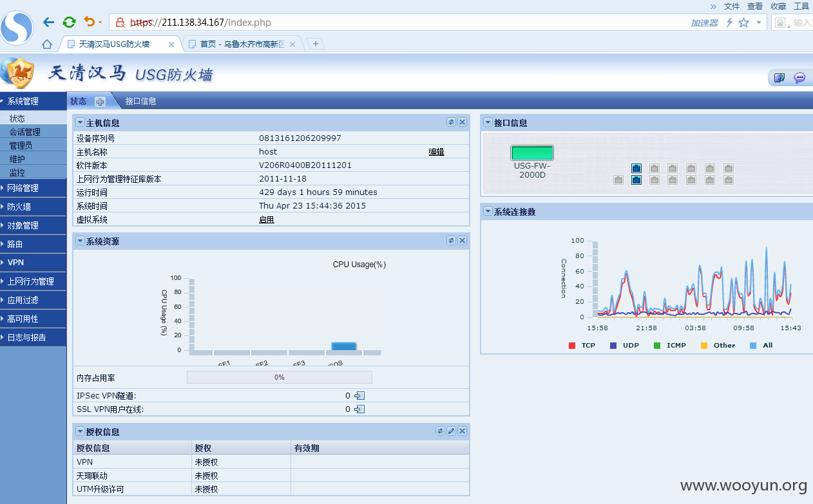The image size is (813, 504).
Task: Go back with browser back arrow
Action: 48,23
